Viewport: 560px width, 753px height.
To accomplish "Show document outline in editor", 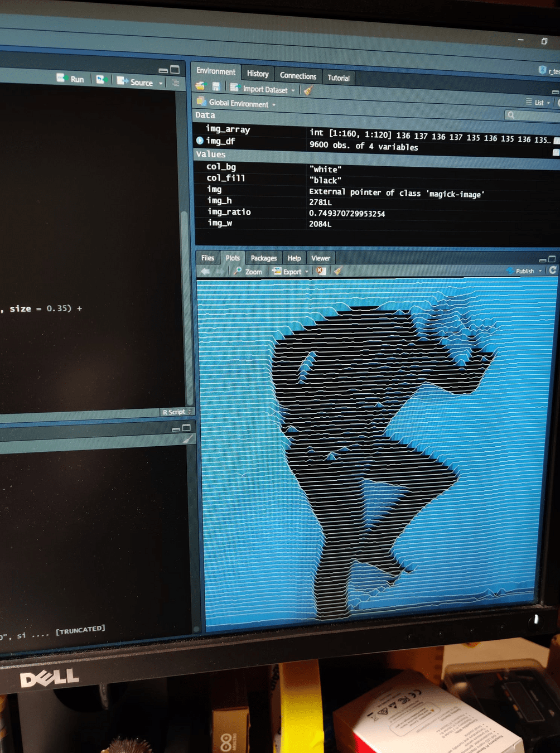I will tap(176, 83).
